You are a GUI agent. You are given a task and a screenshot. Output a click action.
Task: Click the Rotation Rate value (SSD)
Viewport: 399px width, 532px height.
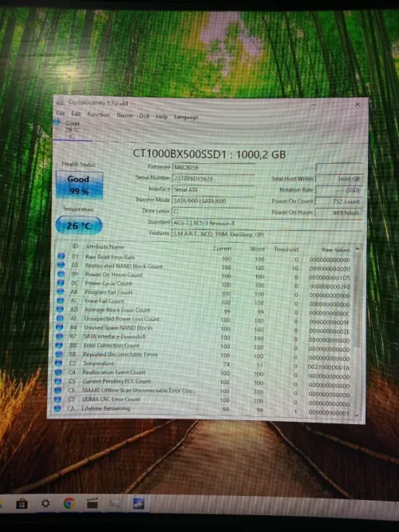click(338, 190)
